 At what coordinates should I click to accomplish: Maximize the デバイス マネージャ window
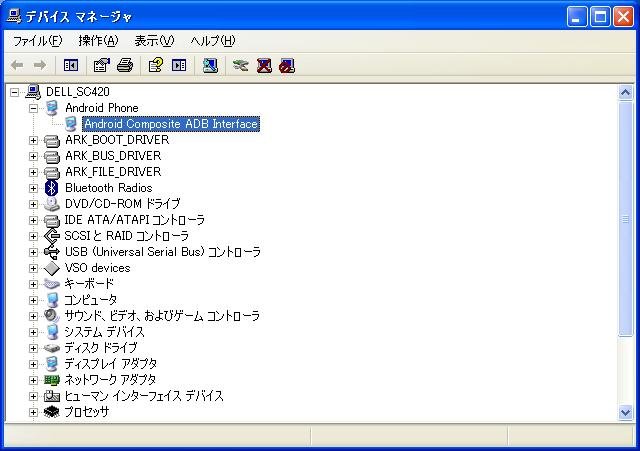(x=600, y=17)
